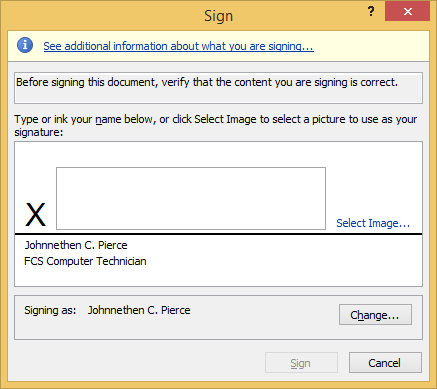
Task: Select the name beside Signing as
Action: [x=139, y=310]
